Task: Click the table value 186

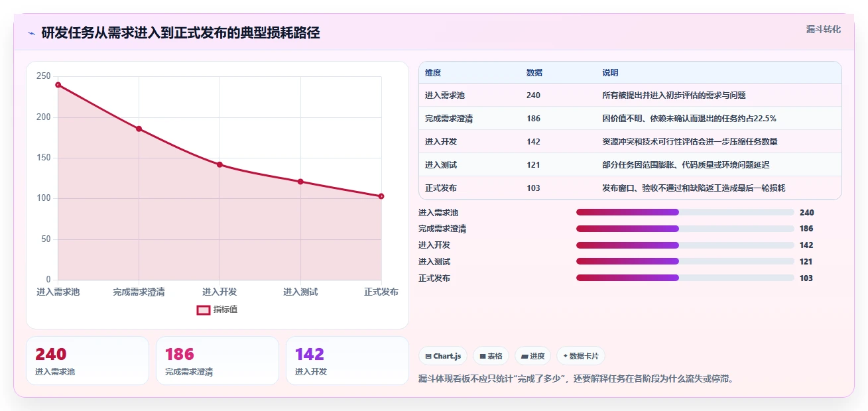Action: pyautogui.click(x=533, y=119)
